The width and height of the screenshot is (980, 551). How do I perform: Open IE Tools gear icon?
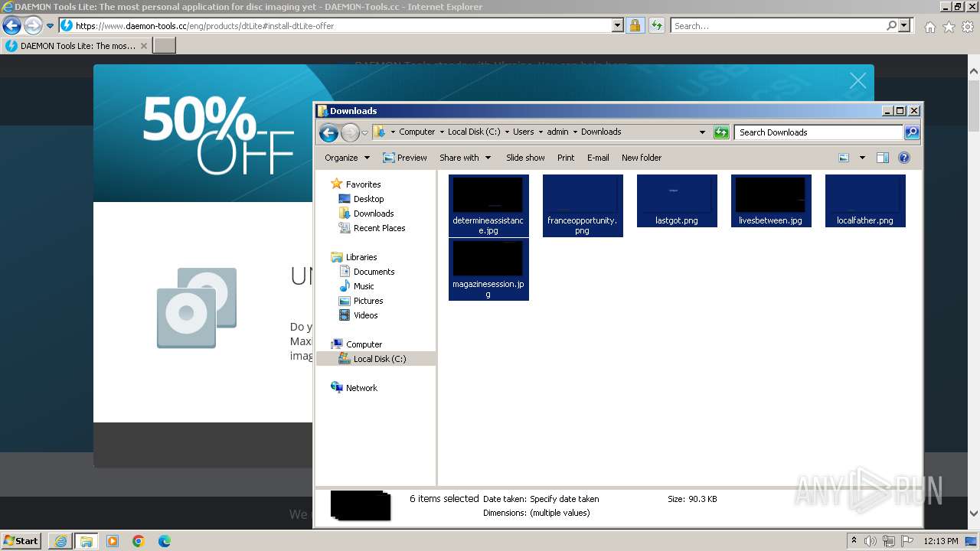click(968, 27)
